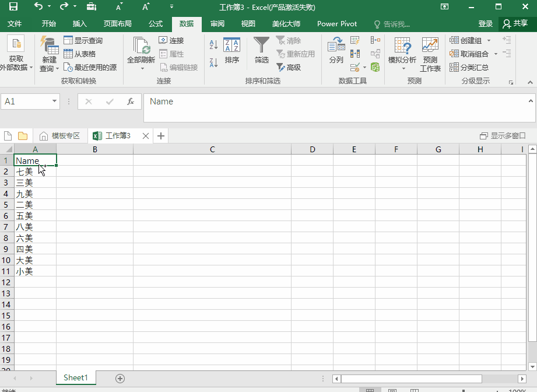Image resolution: width=537 pixels, height=392 pixels.
Task: Click the formula bar showing Name
Action: click(x=339, y=107)
